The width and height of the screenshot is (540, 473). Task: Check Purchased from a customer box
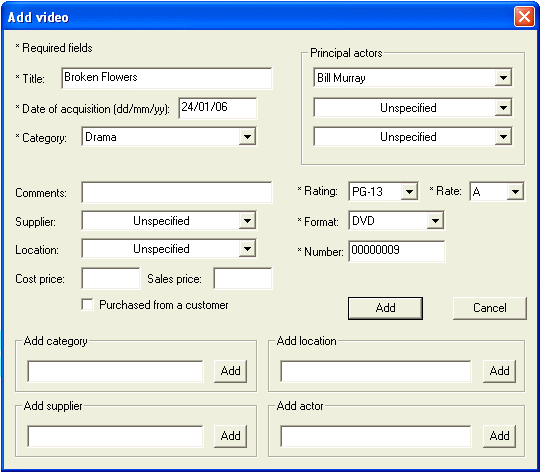(x=87, y=305)
